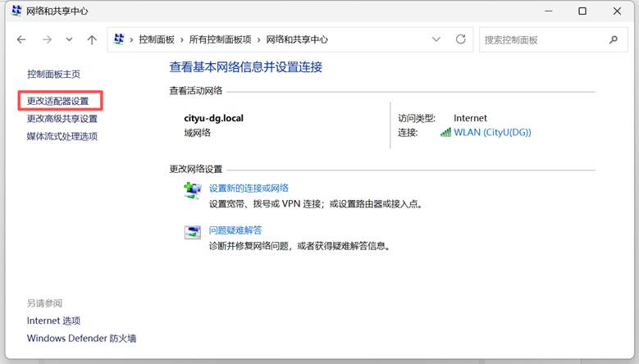Open recent locations dropdown chevron
Viewport: 639px width, 364px height.
coord(70,39)
